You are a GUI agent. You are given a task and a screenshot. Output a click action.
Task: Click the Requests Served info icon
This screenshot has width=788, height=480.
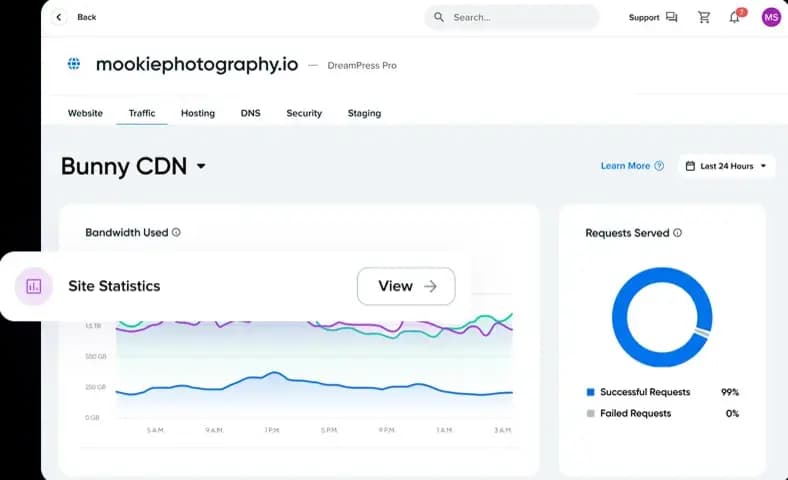click(x=677, y=233)
